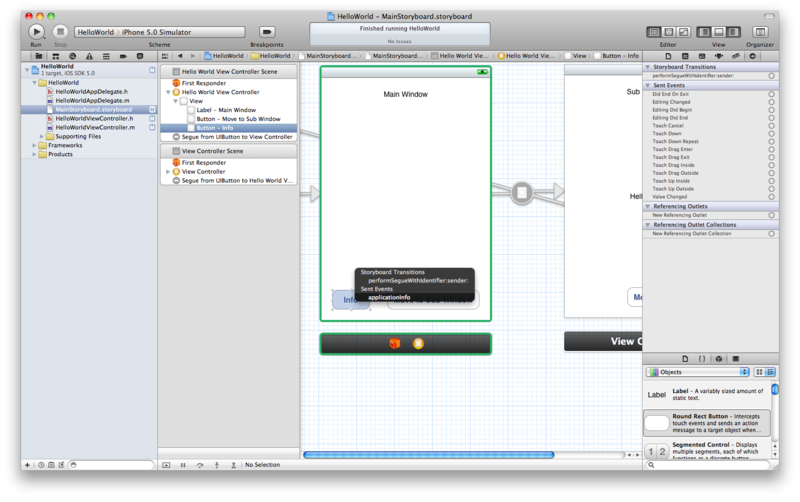Expand View Controller in second scene

168,172
